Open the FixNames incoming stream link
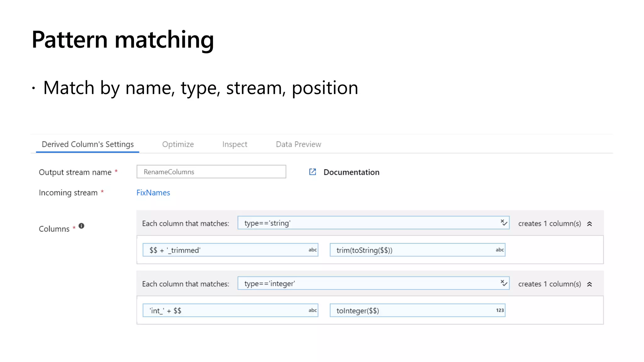Viewport: 644px width, 362px height. pyautogui.click(x=153, y=193)
